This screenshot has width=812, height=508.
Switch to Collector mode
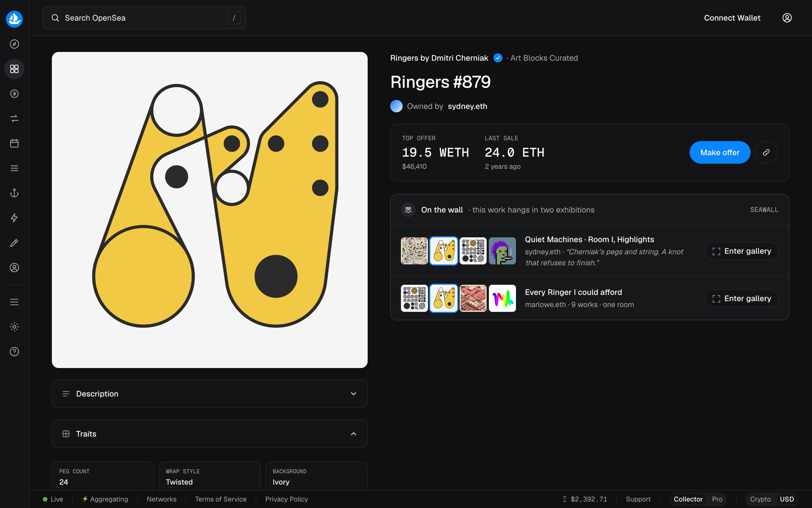click(x=688, y=499)
